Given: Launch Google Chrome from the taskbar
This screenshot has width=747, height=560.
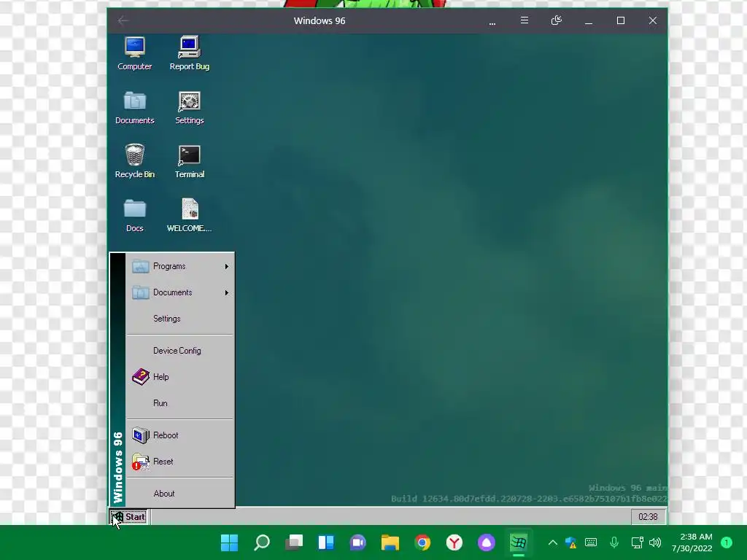Looking at the screenshot, I should point(422,542).
